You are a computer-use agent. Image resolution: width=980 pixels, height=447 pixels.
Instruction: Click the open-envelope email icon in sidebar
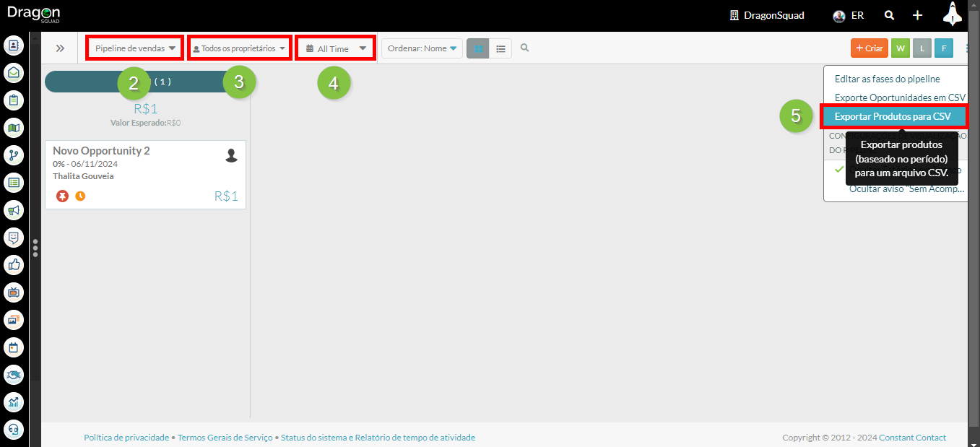(14, 73)
